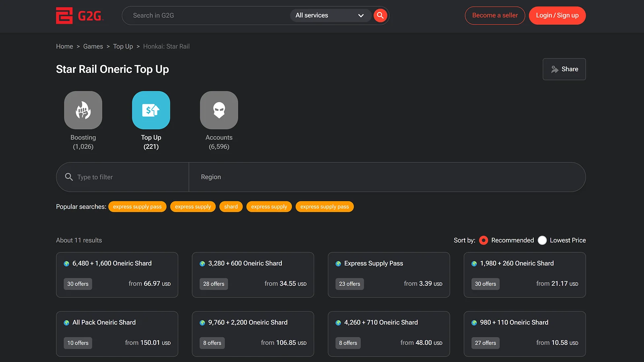Click Become a seller button
The image size is (644, 362).
coord(495,15)
